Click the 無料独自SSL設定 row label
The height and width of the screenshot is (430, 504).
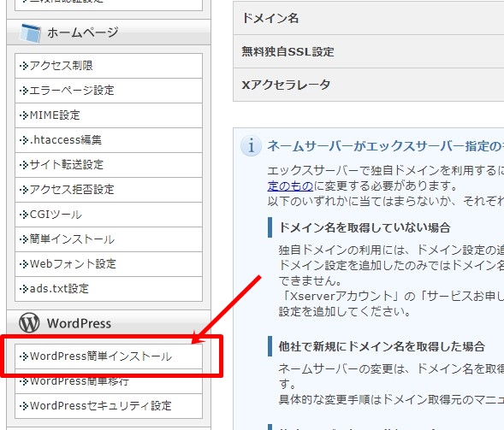(288, 51)
